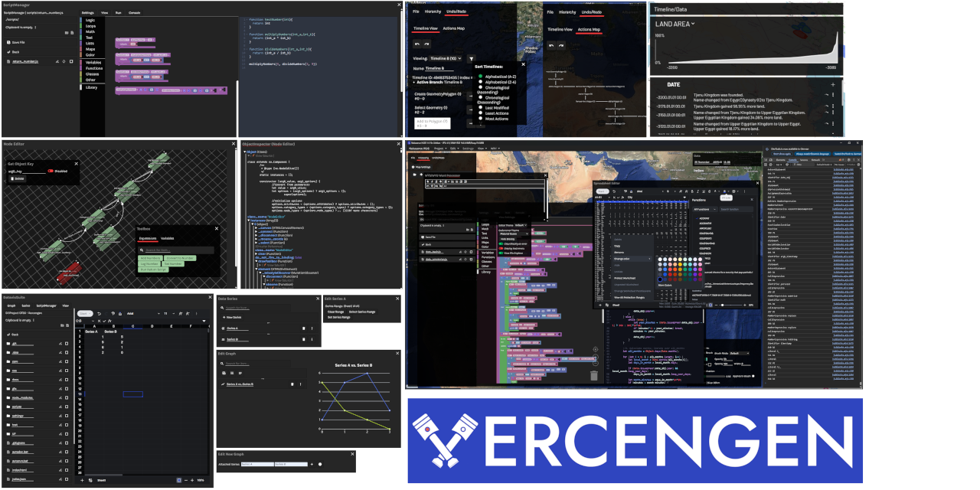The width and height of the screenshot is (980, 490).
Task: Open return_number.js file link
Action: tap(25, 61)
